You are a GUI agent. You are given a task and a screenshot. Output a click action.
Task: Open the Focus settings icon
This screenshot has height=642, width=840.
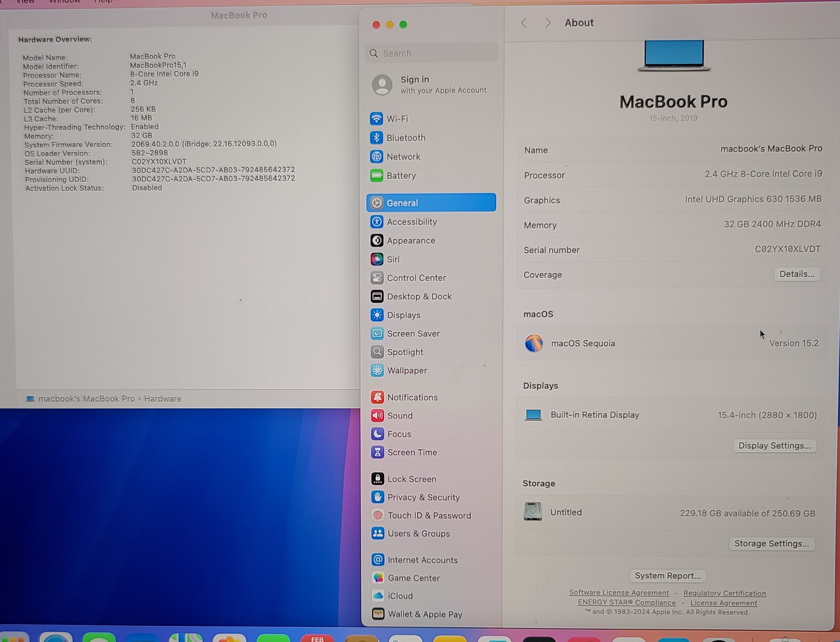tap(377, 434)
